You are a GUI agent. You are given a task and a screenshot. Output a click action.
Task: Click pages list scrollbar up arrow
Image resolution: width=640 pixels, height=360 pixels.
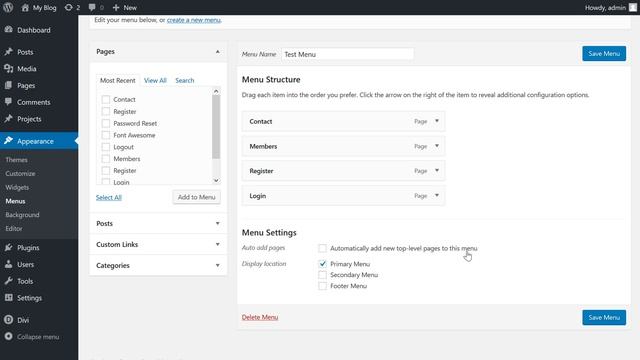point(216,91)
